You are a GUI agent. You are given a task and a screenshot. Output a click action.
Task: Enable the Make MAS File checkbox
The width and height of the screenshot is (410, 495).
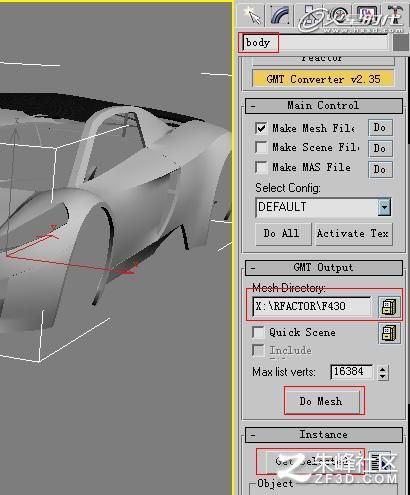(x=261, y=167)
